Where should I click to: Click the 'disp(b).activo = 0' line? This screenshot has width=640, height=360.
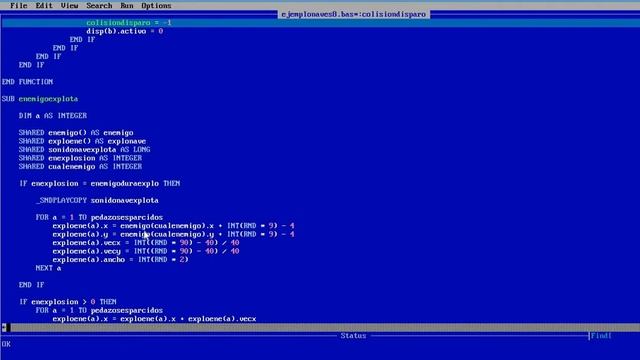[x=124, y=31]
